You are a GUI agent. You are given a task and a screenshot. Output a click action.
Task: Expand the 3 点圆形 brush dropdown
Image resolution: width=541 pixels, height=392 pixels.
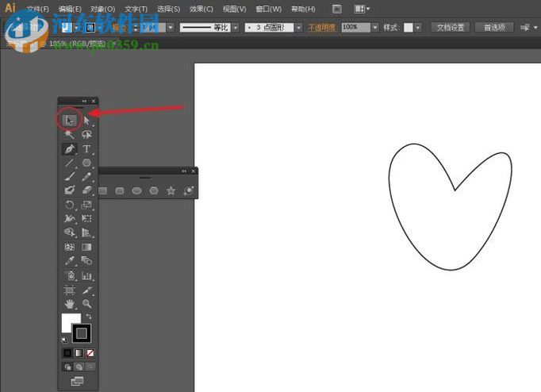point(299,27)
